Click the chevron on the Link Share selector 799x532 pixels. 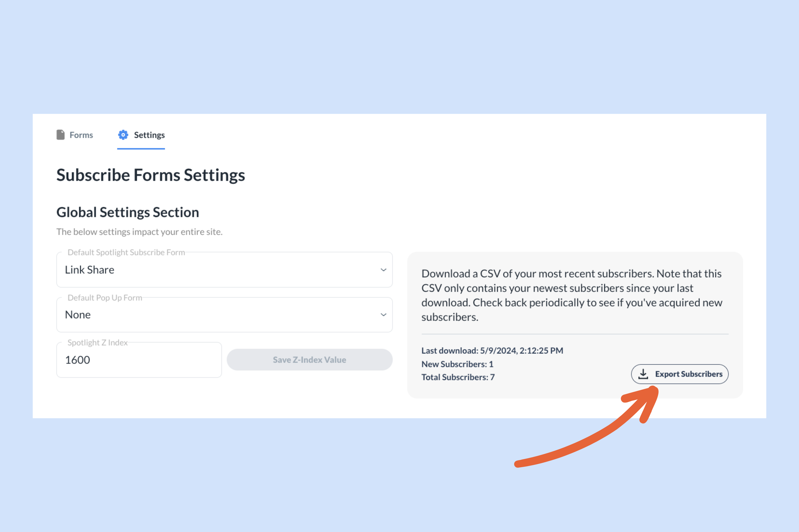tap(383, 270)
